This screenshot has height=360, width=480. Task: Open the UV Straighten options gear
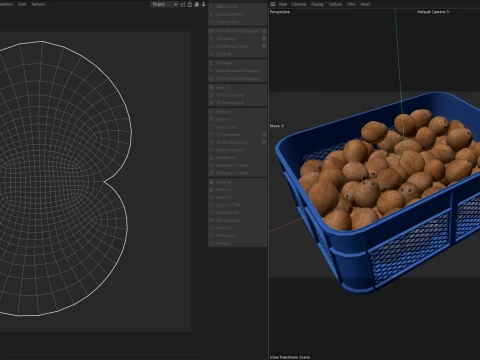pyautogui.click(x=264, y=135)
